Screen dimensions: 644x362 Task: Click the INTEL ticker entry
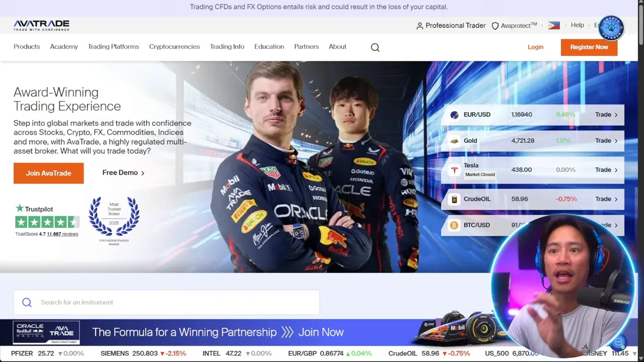tap(238, 353)
